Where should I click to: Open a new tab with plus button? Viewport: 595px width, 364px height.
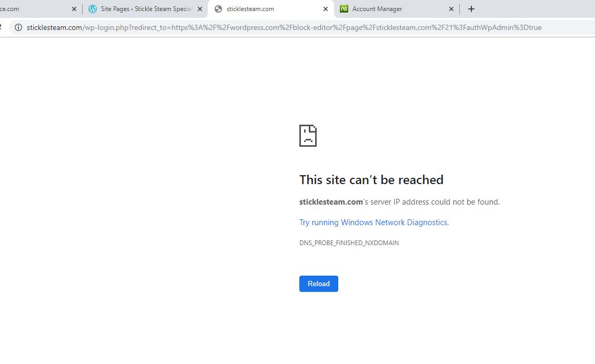pyautogui.click(x=471, y=9)
